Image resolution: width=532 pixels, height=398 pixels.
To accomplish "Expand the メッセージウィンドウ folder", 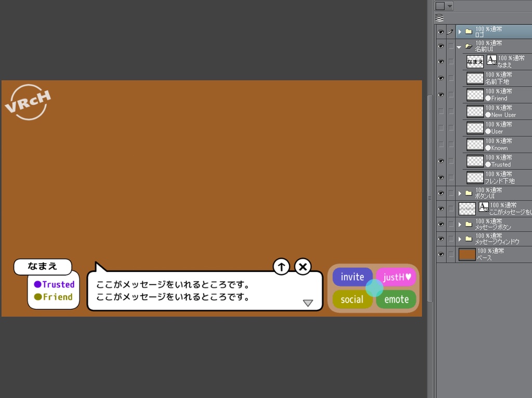I will [460, 239].
